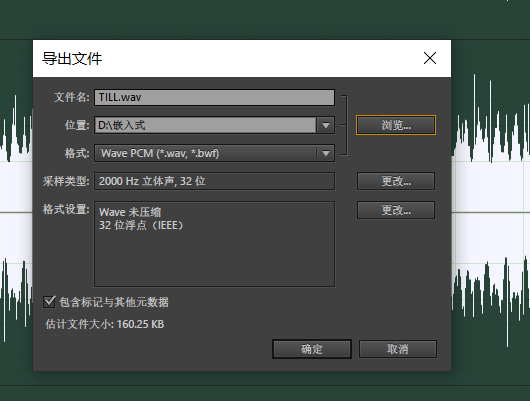Click the sample type text 2000 Hz 立体声, 32 位
Viewport: 530px width, 401px height.
(x=152, y=181)
